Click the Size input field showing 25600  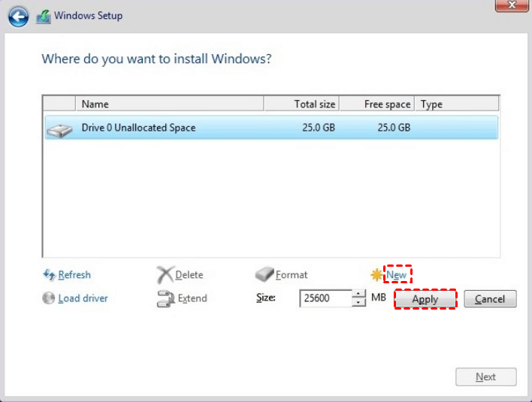click(326, 298)
